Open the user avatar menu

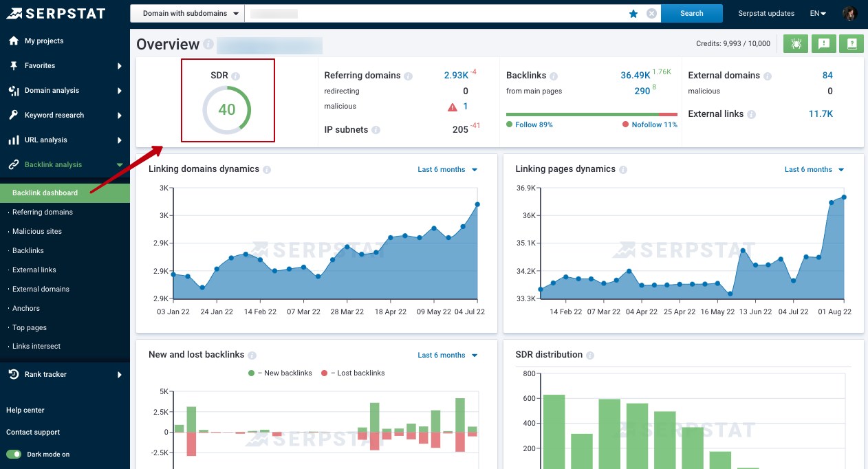point(850,13)
